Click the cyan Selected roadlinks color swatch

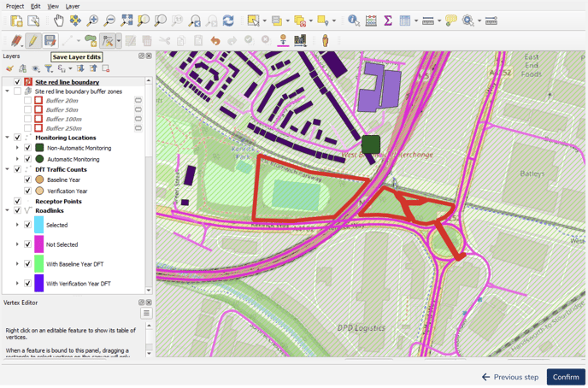(x=38, y=225)
